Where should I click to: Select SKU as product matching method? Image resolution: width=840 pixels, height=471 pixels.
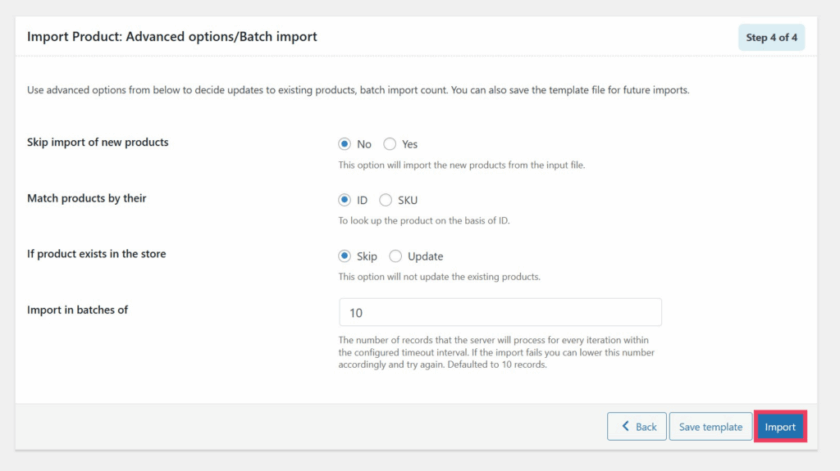point(386,200)
